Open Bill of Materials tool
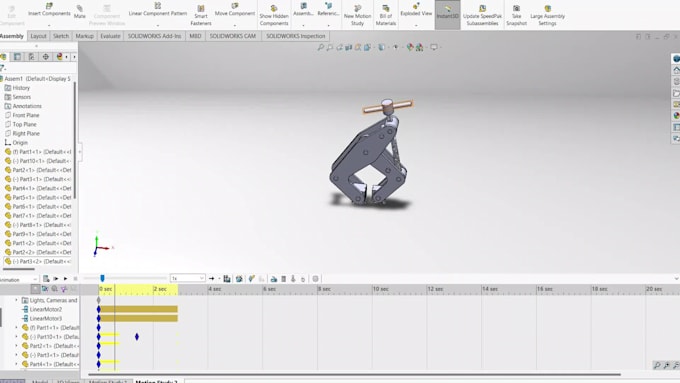This screenshot has height=383, width=680. 386,16
